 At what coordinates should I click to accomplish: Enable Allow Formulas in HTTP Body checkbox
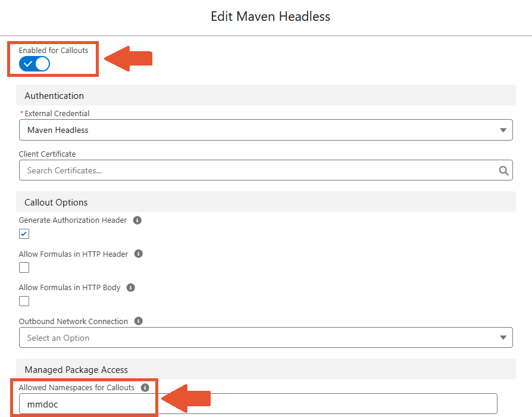click(24, 301)
